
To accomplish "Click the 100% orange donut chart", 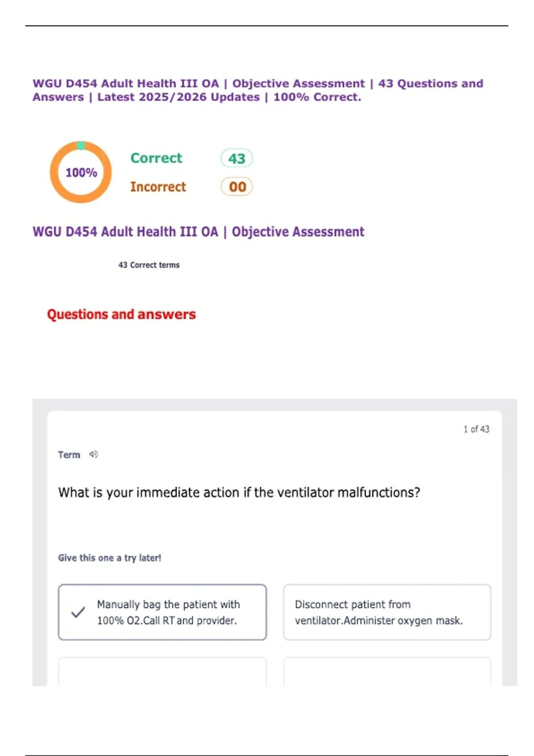I will (81, 172).
